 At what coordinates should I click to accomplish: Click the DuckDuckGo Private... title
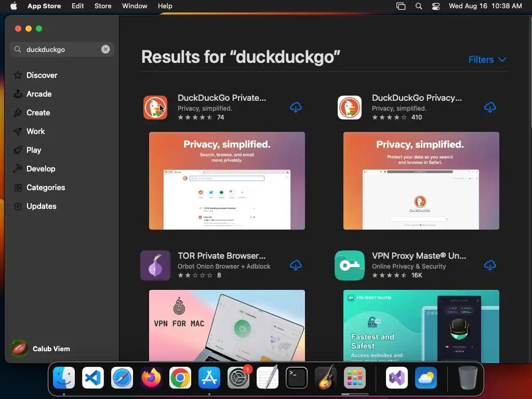click(222, 98)
